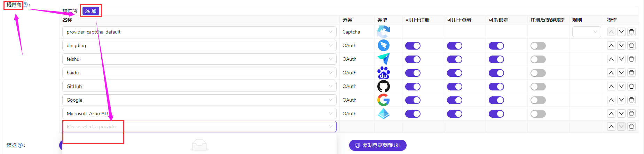Move feishu row down
This screenshot has width=644, height=154.
coord(621,59)
